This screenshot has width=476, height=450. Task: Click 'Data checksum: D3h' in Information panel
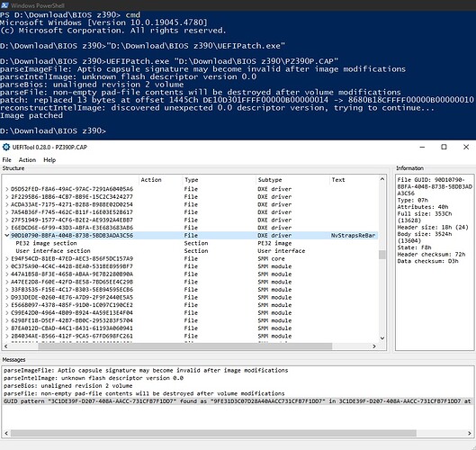click(x=427, y=261)
